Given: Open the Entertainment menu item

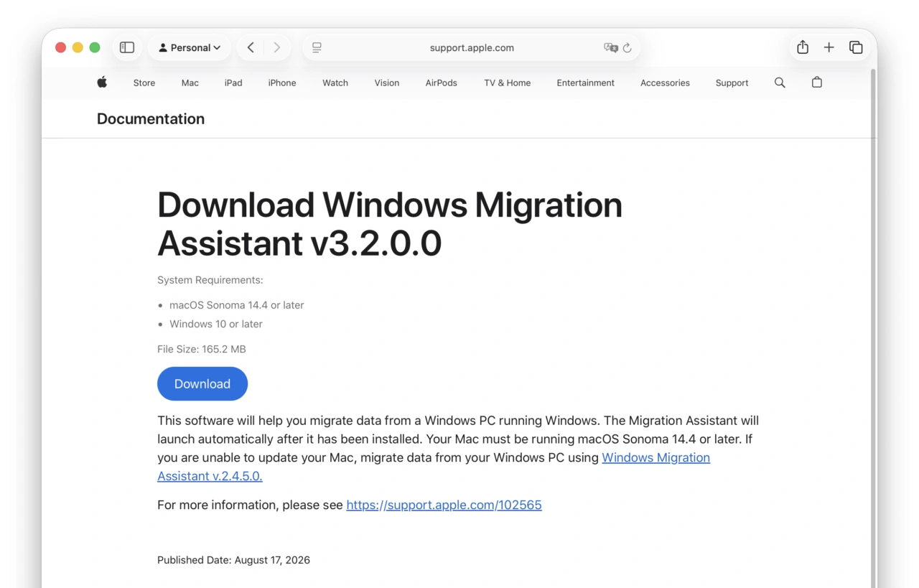Looking at the screenshot, I should pyautogui.click(x=586, y=83).
